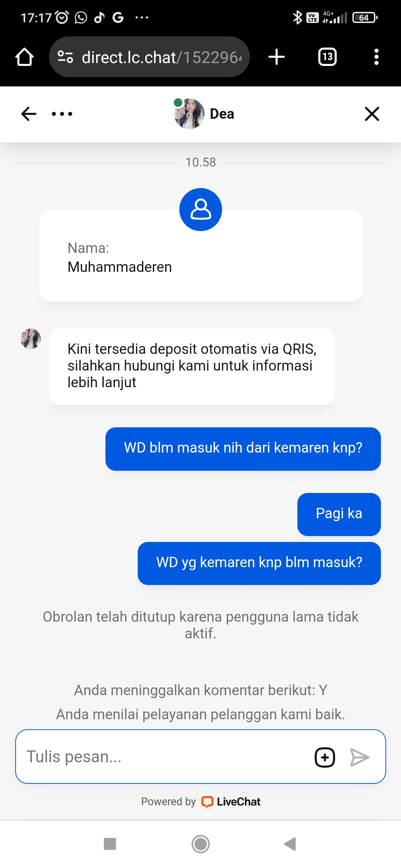Tap Android back triangle button
401x868 pixels.
[x=290, y=844]
